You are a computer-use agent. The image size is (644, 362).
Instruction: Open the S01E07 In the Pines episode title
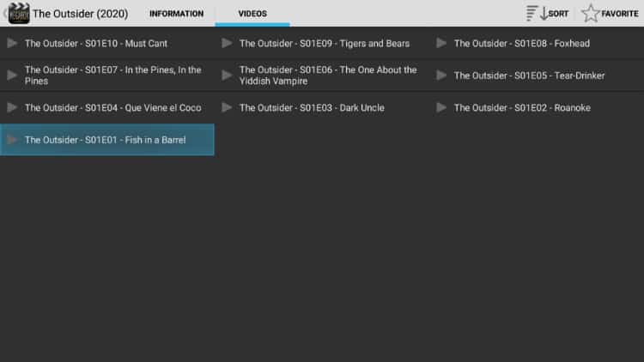[113, 75]
